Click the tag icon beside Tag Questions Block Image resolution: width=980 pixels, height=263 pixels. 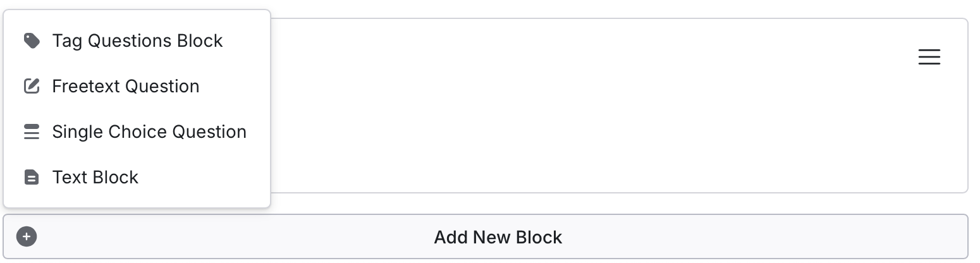click(32, 41)
